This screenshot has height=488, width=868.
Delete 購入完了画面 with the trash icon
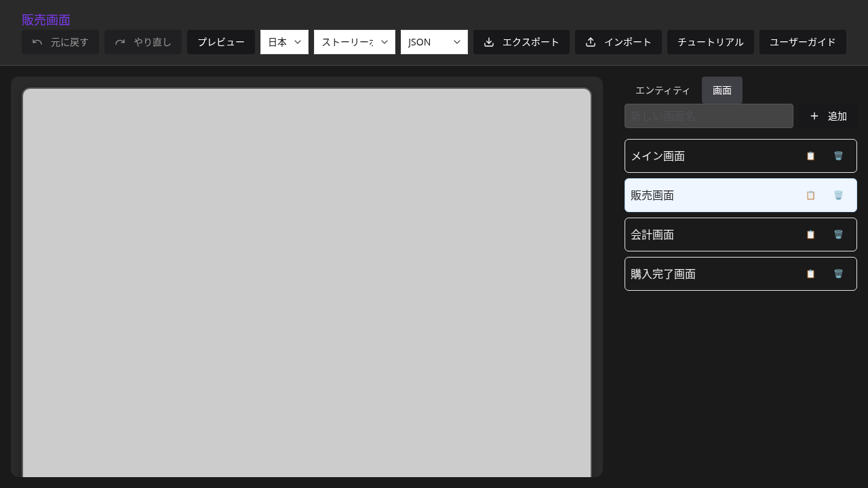[x=838, y=274]
